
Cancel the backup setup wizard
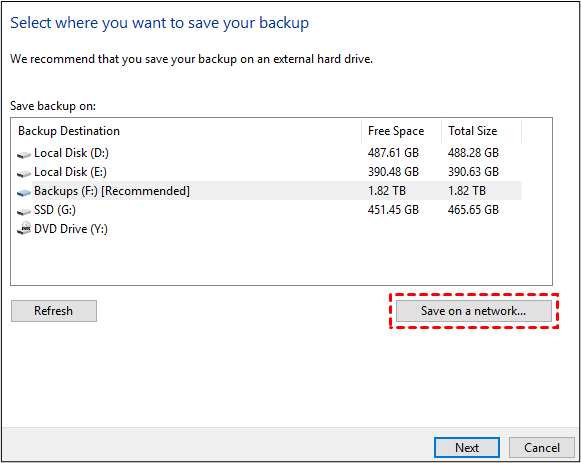click(x=542, y=447)
